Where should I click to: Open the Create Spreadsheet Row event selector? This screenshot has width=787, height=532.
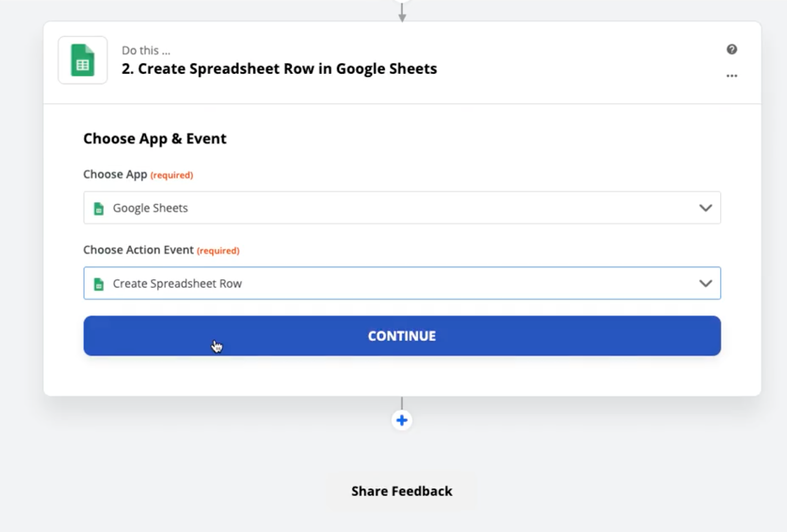(402, 283)
